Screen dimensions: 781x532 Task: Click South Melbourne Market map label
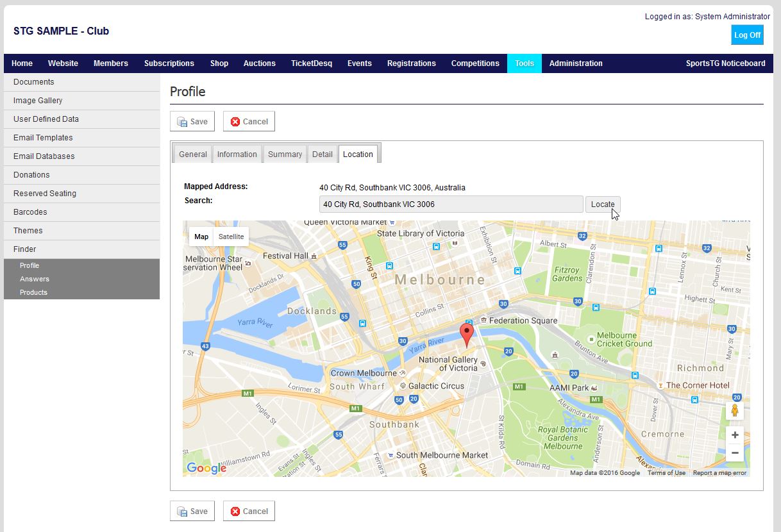442,455
